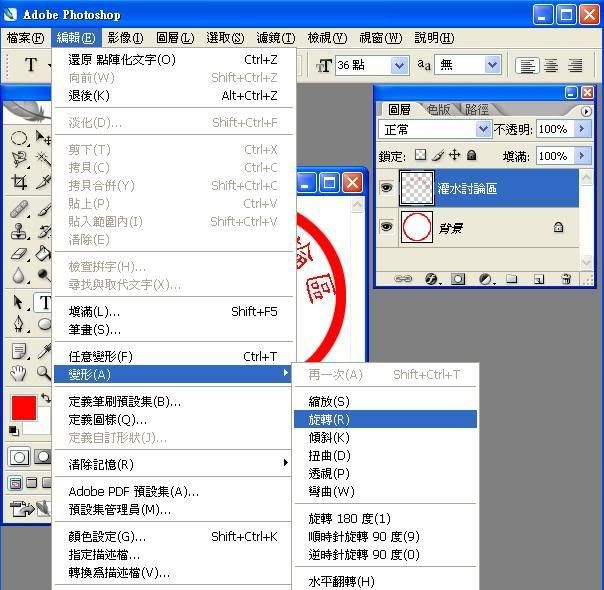The width and height of the screenshot is (604, 590).
Task: Left align text in options bar
Action: click(x=527, y=66)
